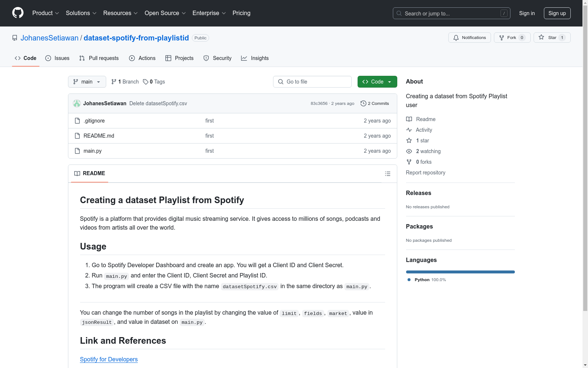Click the eye icon beside 2 watching
Image resolution: width=588 pixels, height=368 pixels.
coord(409,151)
